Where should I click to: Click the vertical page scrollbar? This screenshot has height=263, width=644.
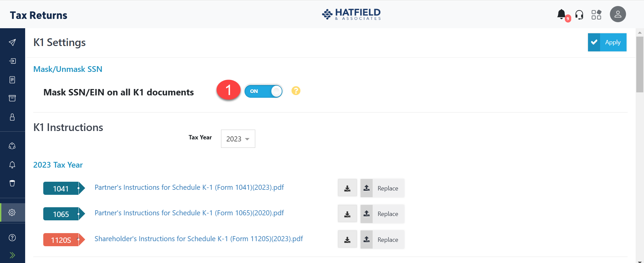(640, 64)
